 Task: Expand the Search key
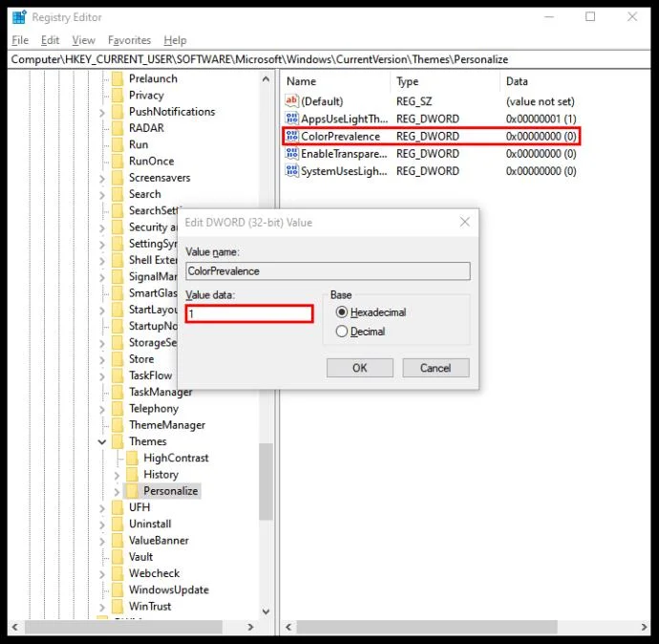point(102,195)
